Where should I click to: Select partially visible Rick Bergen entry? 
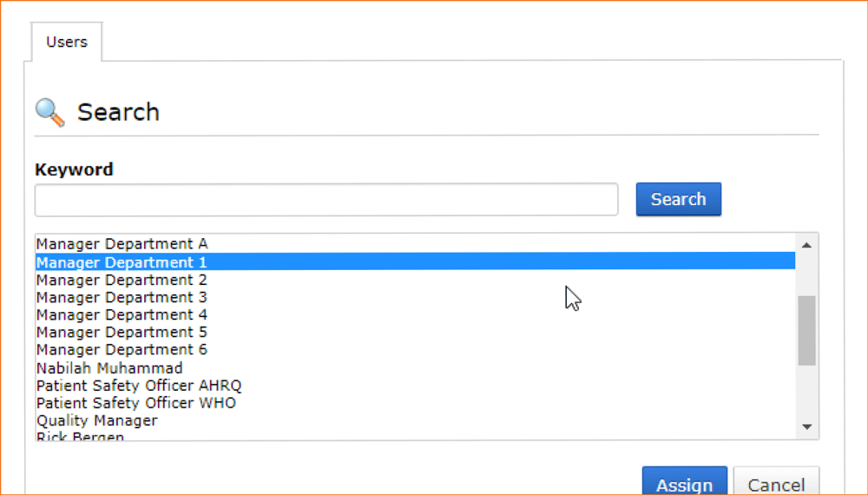point(415,435)
